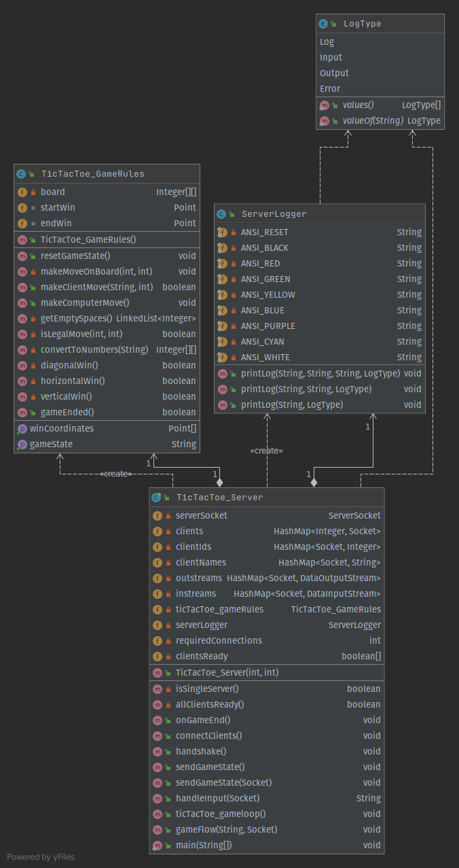Select the TicTacToe_Server(int, int) constructor
Image resolution: width=459 pixels, height=868 pixels.
click(227, 673)
